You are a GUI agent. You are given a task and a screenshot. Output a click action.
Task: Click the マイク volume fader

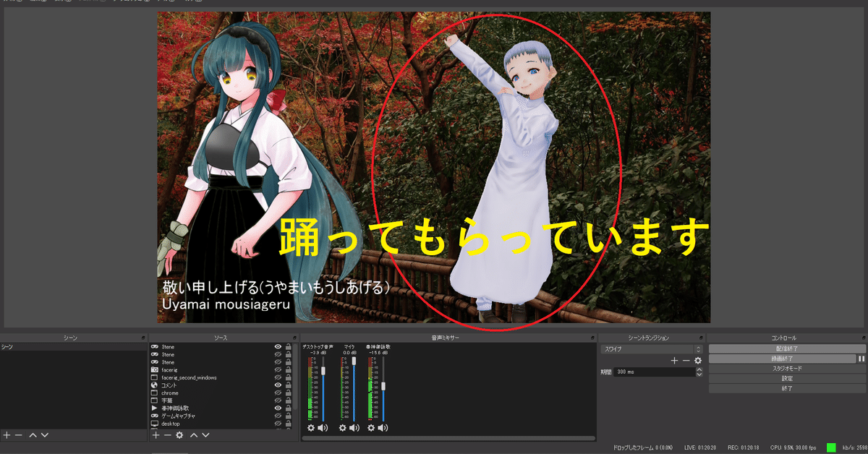[354, 361]
